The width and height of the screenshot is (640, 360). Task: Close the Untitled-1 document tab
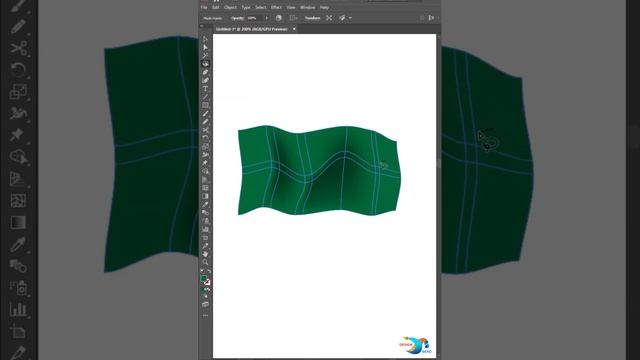pos(294,29)
